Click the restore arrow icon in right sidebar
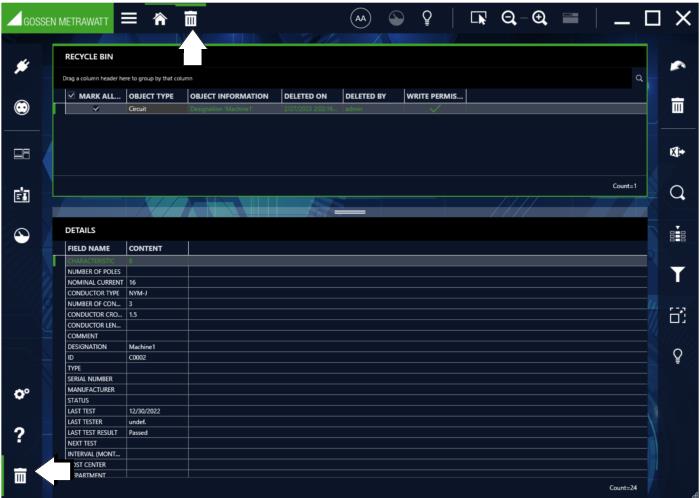This screenshot has height=498, width=700. click(x=677, y=66)
